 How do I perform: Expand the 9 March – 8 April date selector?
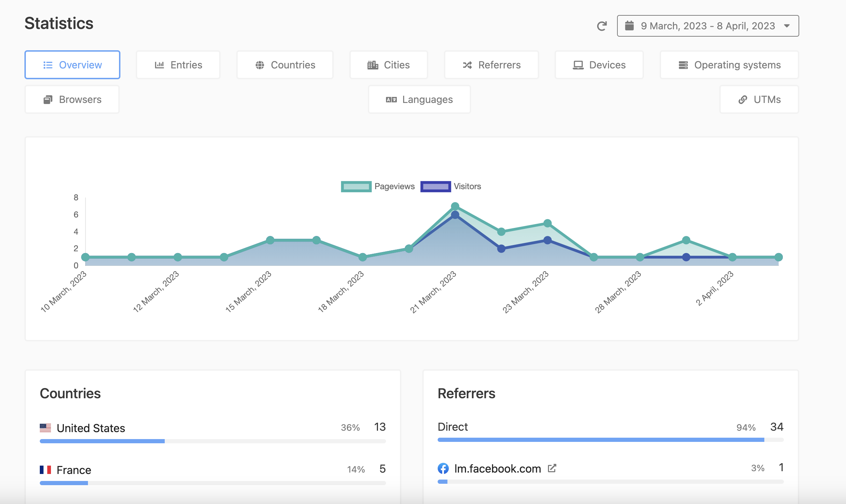[x=707, y=26]
